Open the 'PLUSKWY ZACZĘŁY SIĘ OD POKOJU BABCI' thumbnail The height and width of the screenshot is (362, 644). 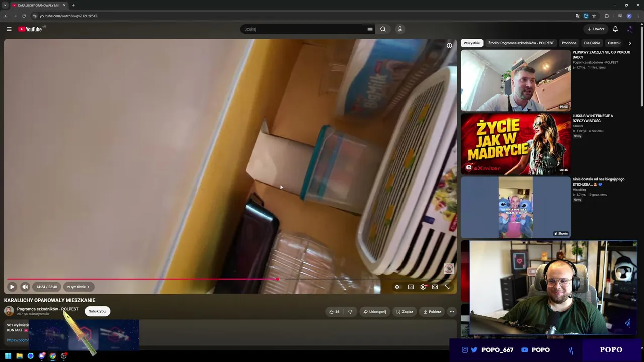(516, 80)
